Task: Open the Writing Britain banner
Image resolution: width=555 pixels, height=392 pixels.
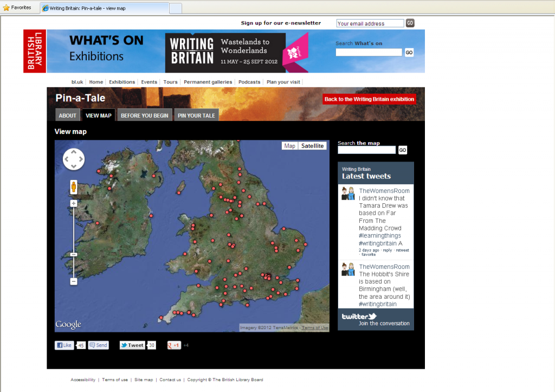Action: point(237,53)
